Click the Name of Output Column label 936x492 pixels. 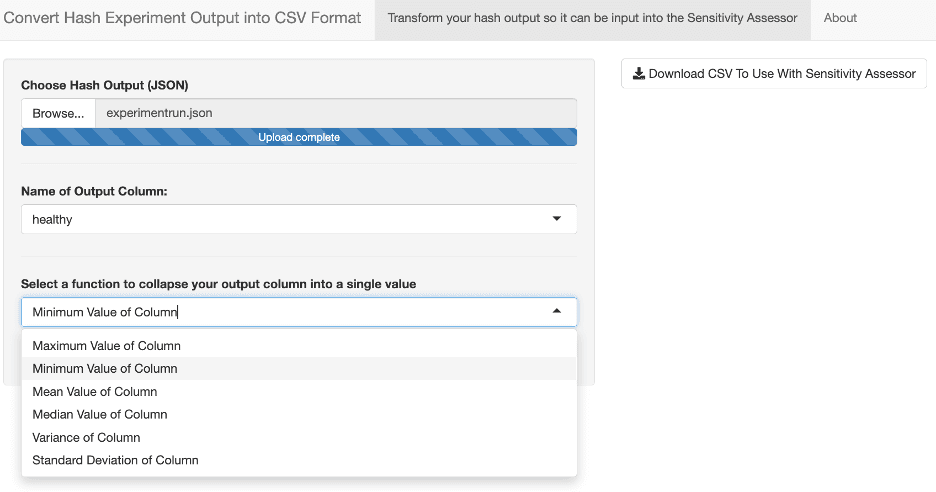click(x=94, y=191)
